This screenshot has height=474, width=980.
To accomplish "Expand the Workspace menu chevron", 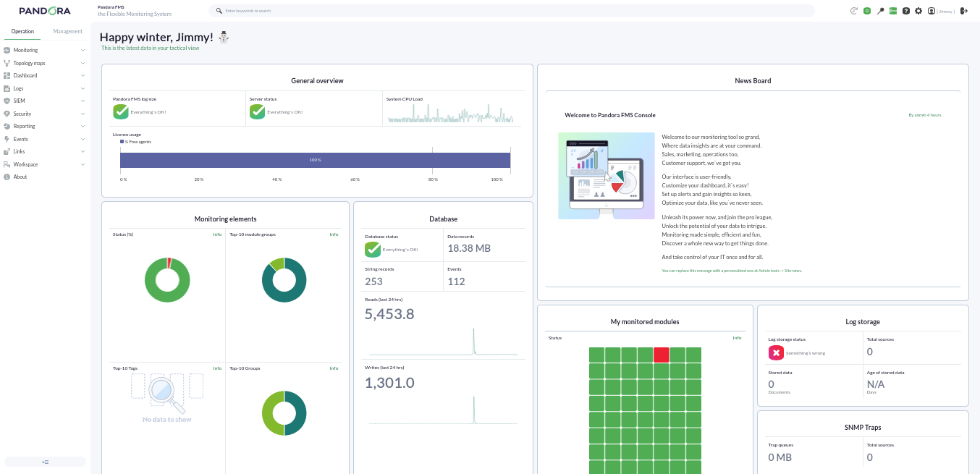I will pos(83,164).
